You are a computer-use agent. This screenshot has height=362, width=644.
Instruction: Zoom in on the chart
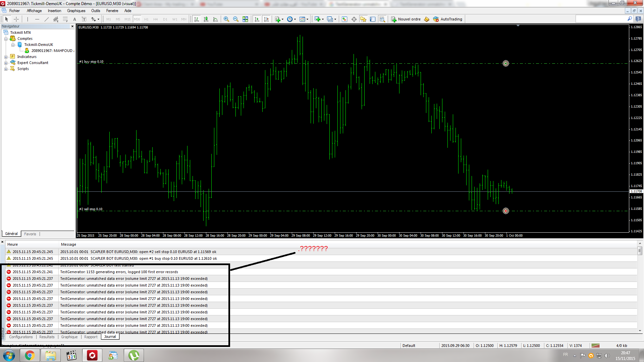226,19
